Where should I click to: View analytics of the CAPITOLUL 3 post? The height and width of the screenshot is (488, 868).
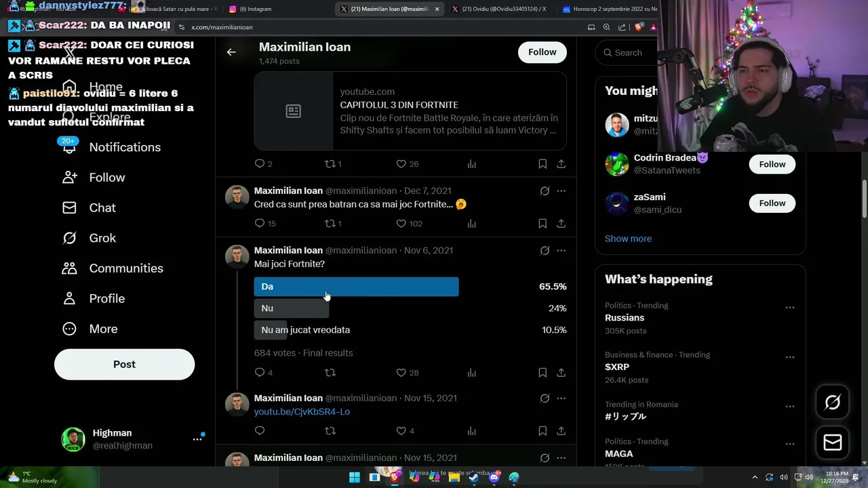point(472,164)
